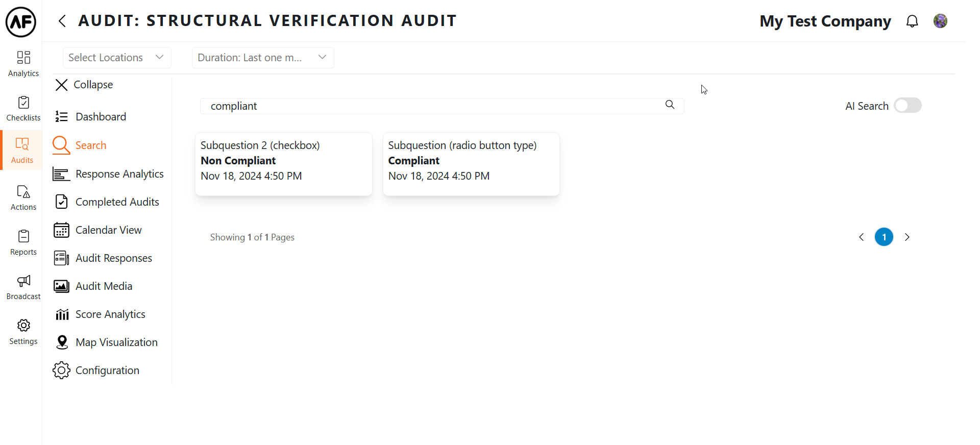Screen dimensions: 980x445
Task: Open Checklists in the left rail
Action: click(x=23, y=108)
